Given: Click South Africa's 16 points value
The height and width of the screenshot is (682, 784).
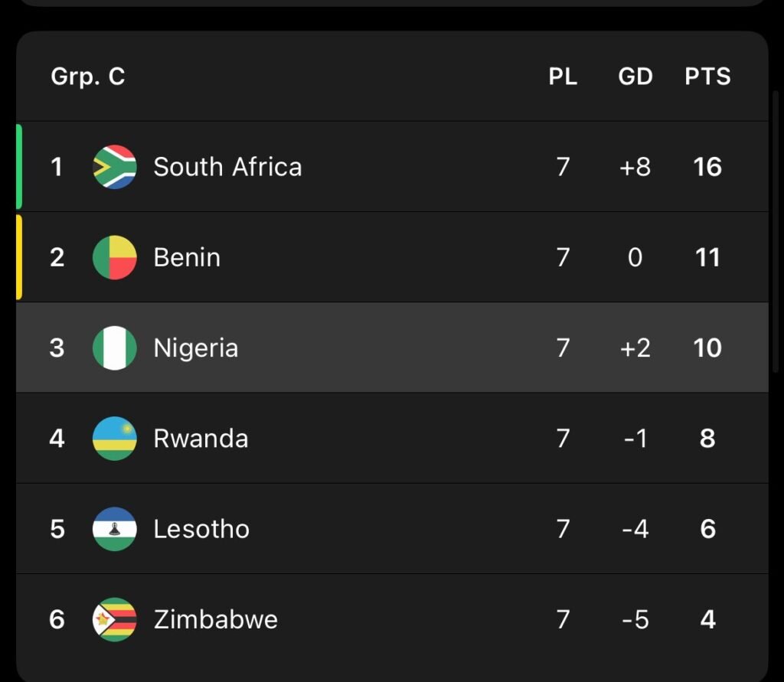Looking at the screenshot, I should pyautogui.click(x=707, y=167).
